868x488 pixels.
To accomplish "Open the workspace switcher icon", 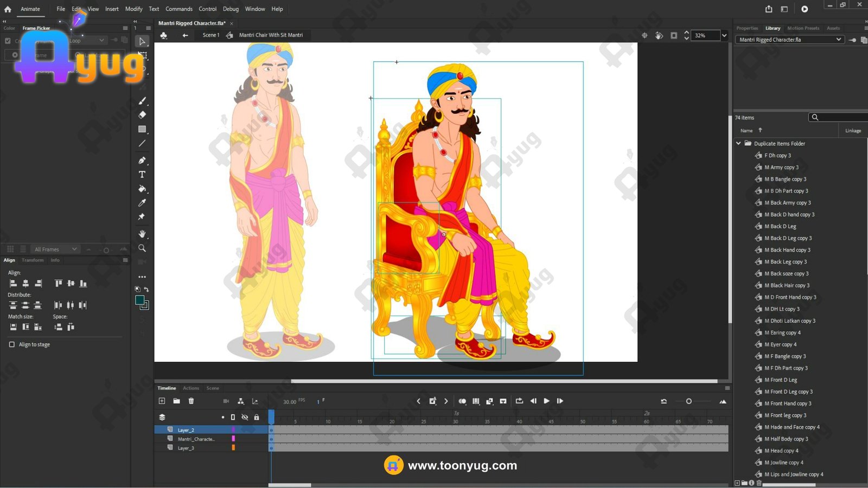I will pyautogui.click(x=784, y=9).
